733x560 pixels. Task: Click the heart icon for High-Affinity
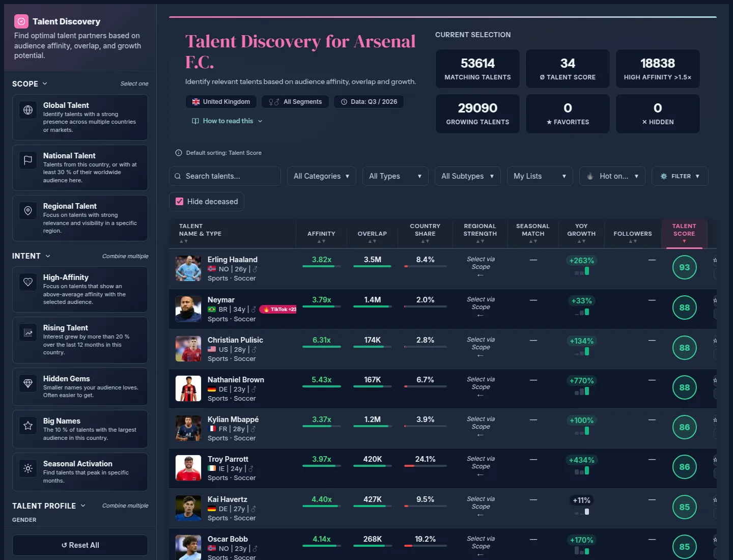point(28,282)
